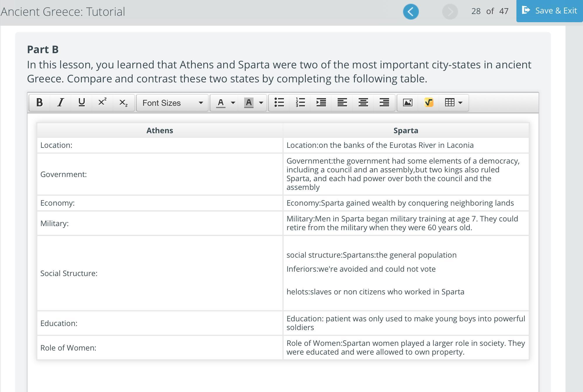The height and width of the screenshot is (392, 583).
Task: Click Save & Exit button
Action: click(549, 11)
